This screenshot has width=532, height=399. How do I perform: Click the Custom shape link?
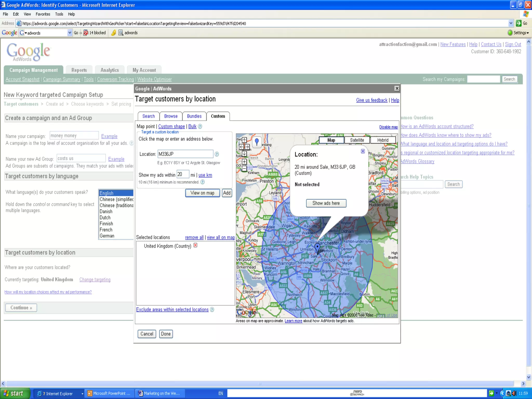click(171, 127)
